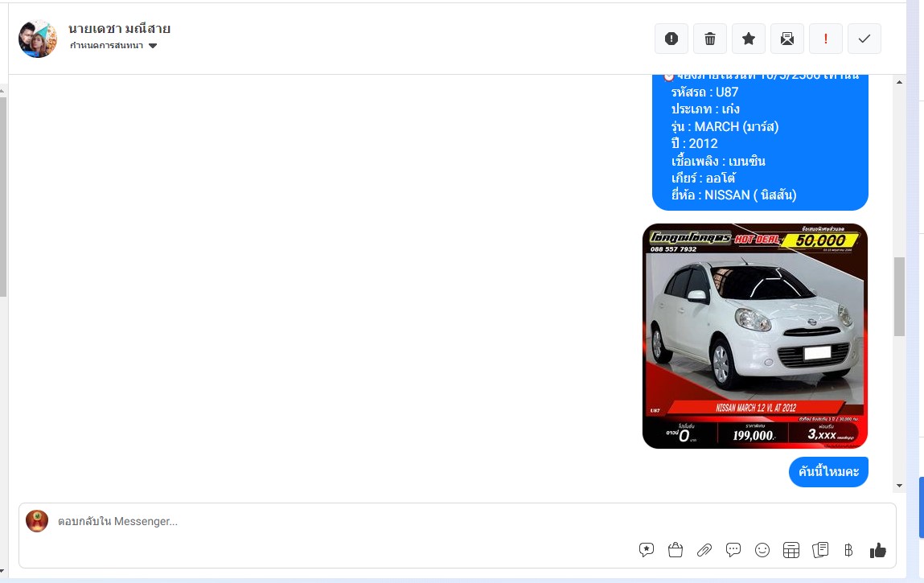Click the customer profile picture

[x=38, y=39]
